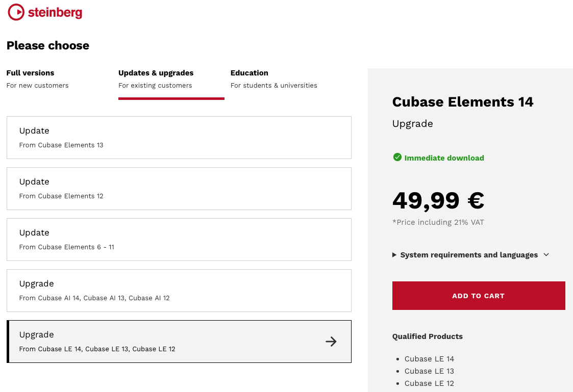The width and height of the screenshot is (573, 392).
Task: Click the Qualified Products heading
Action: click(x=427, y=336)
